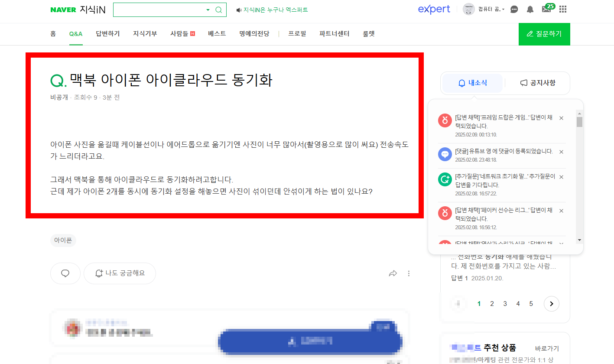This screenshot has width=614, height=364.
Task: Open the '페이커 선수는 리그' notification
Action: [x=504, y=214]
